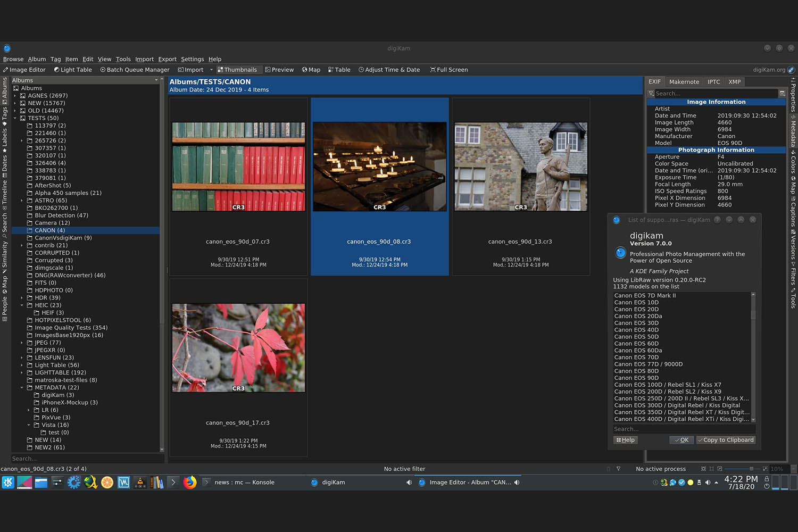This screenshot has height=532, width=798.
Task: Open the Light Table tool
Action: click(x=73, y=70)
